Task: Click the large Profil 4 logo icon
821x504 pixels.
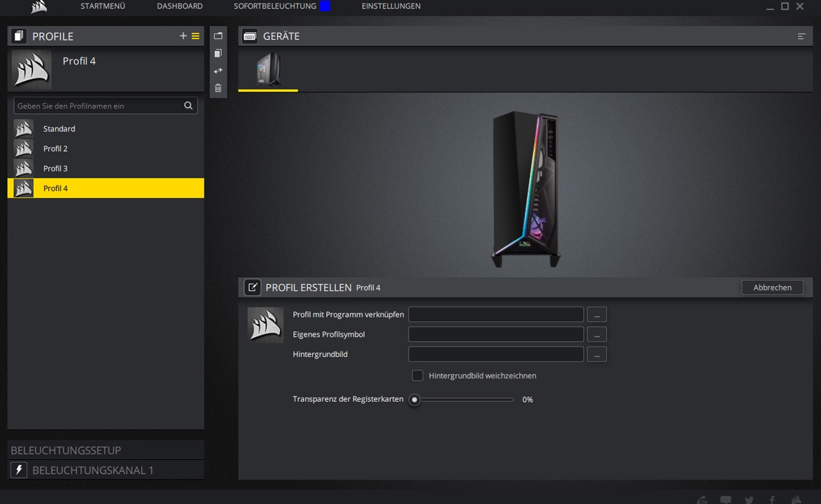Action: [x=31, y=69]
